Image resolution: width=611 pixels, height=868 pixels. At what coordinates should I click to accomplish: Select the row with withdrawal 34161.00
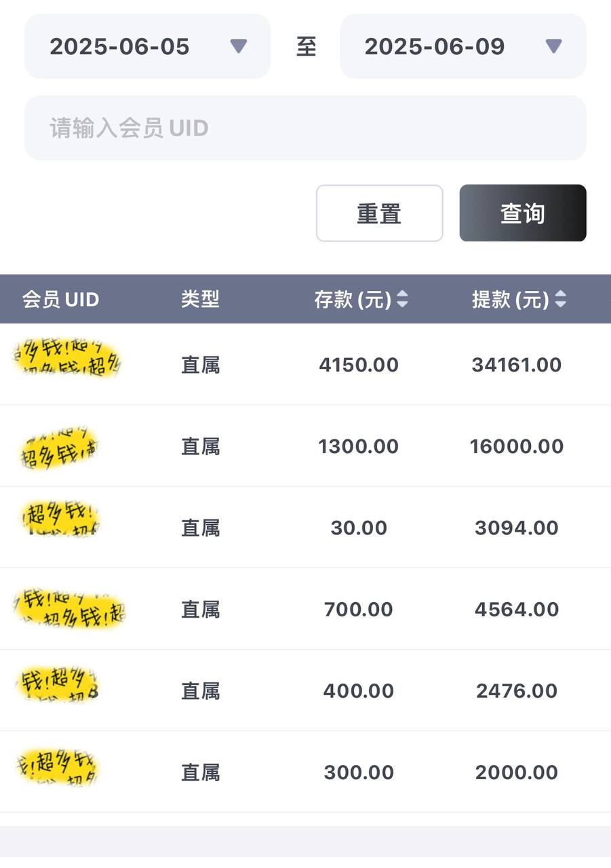(305, 365)
